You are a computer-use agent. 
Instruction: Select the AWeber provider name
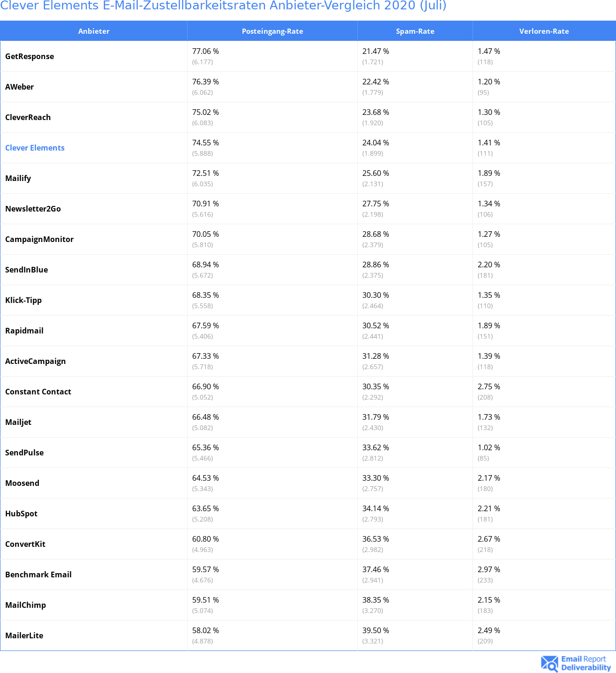(19, 87)
